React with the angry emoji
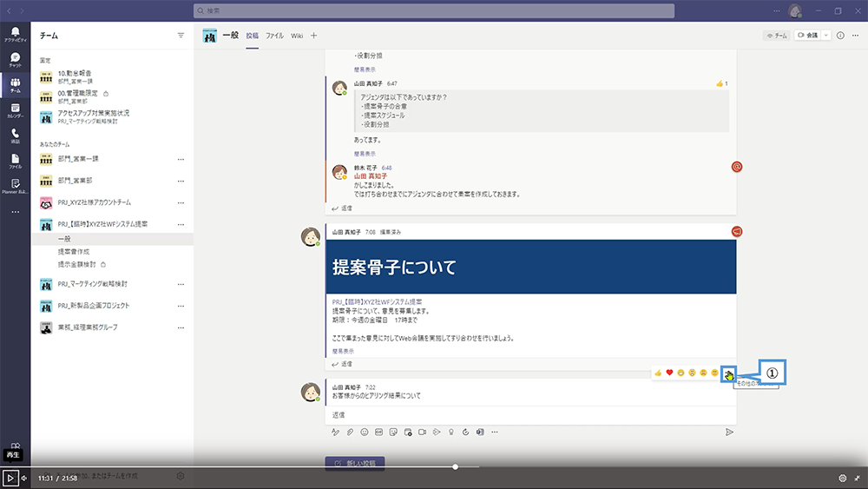868x489 pixels. click(x=714, y=373)
